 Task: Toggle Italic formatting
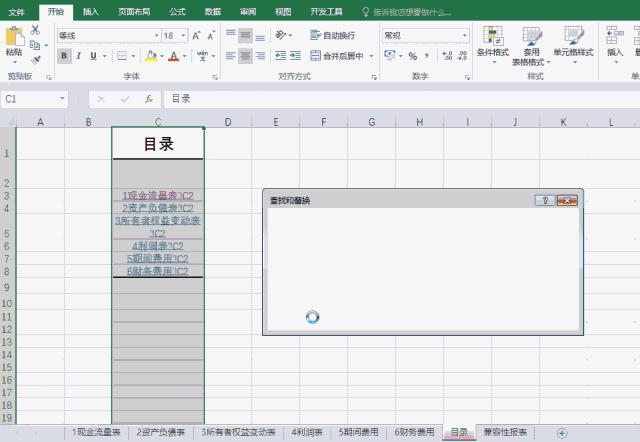(79, 56)
